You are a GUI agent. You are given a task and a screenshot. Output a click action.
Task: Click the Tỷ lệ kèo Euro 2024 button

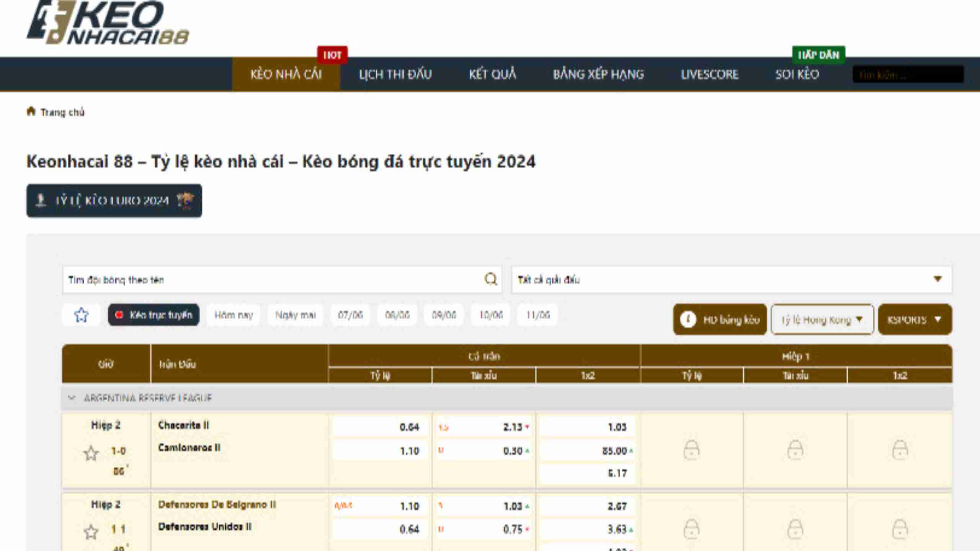[x=114, y=201]
